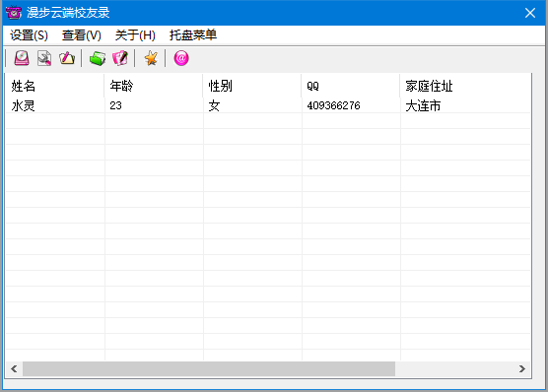Open the 托盘菜单 menu
The height and width of the screenshot is (392, 548).
(x=193, y=34)
